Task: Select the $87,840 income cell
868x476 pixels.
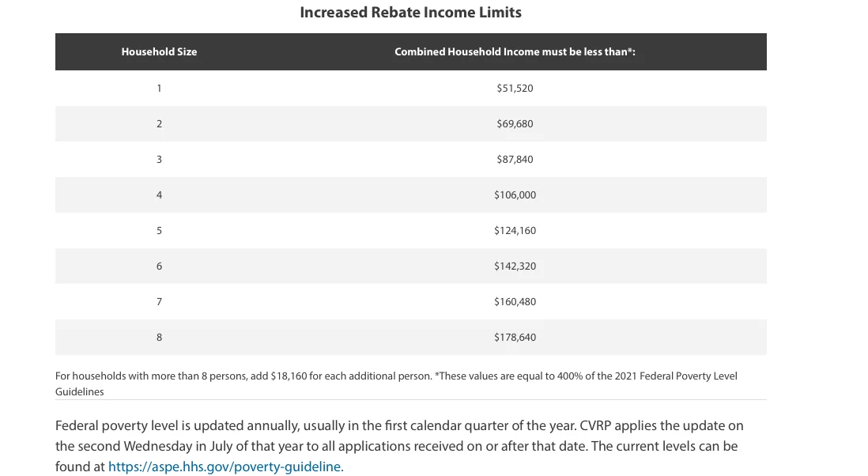Action: (515, 160)
